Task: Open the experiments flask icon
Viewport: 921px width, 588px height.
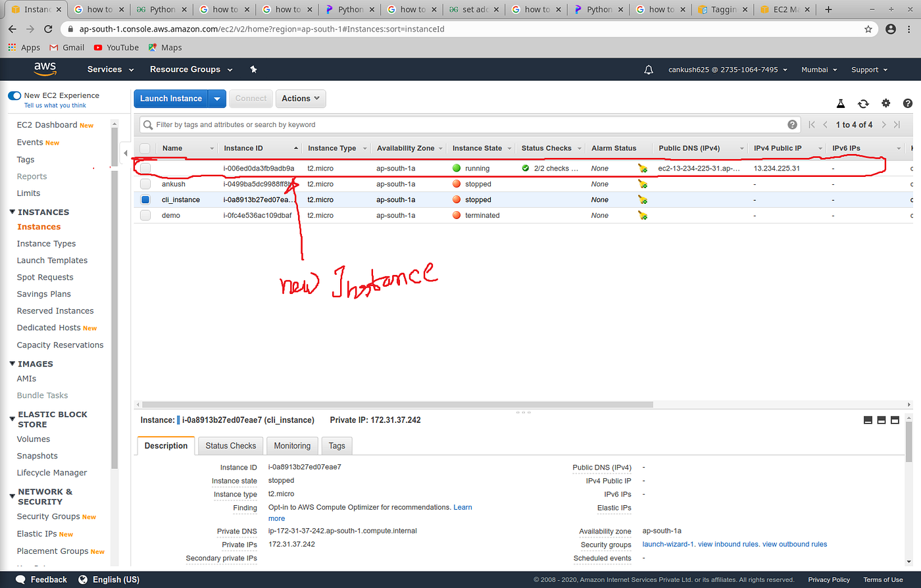Action: (x=840, y=103)
